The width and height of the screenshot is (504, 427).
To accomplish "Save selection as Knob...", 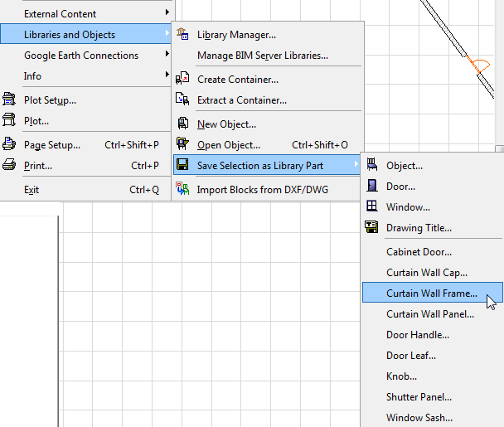I will (x=433, y=376).
